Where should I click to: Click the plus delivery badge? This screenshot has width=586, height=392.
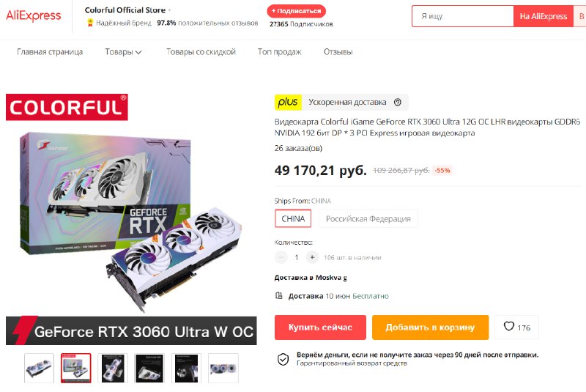coord(288,102)
